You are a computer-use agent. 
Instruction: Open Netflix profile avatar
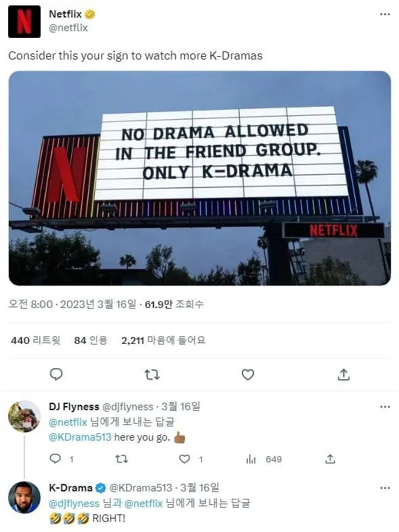(x=24, y=22)
